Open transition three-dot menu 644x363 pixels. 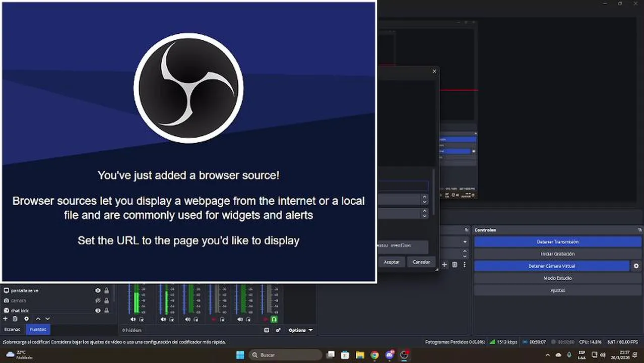click(465, 265)
